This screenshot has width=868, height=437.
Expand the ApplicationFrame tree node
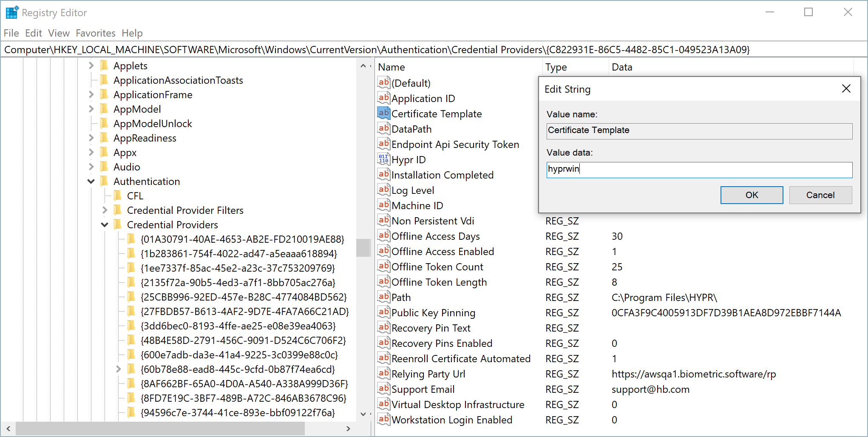(x=91, y=94)
